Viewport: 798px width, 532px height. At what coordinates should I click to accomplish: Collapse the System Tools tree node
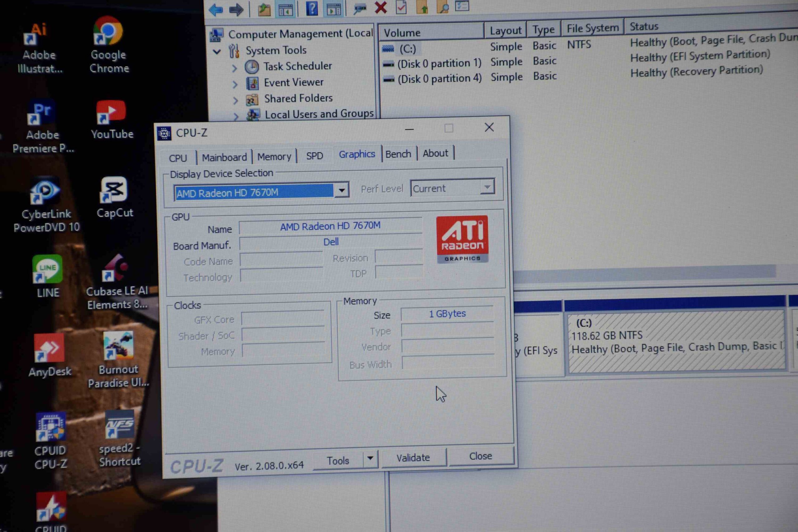coord(217,51)
